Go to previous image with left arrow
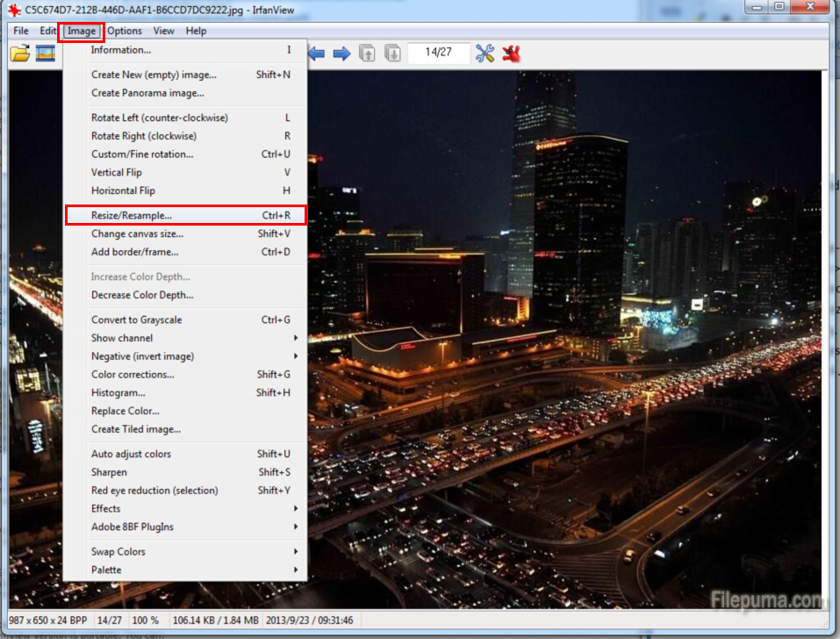Viewport: 840px width, 639px height. tap(316, 54)
